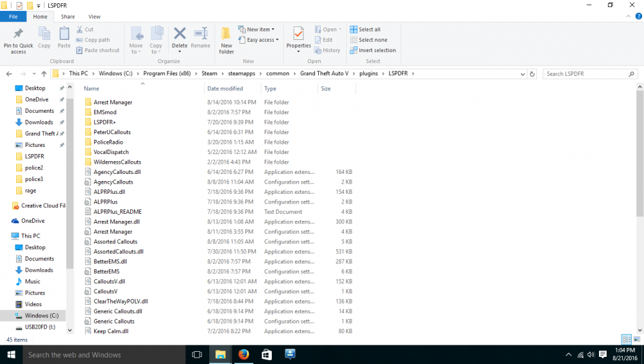Click the file list vertical scrollbar
The height and width of the screenshot is (364, 644).
(639, 153)
